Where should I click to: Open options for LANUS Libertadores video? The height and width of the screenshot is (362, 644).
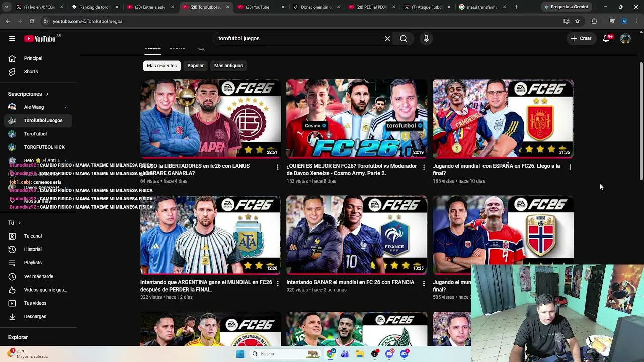click(277, 167)
